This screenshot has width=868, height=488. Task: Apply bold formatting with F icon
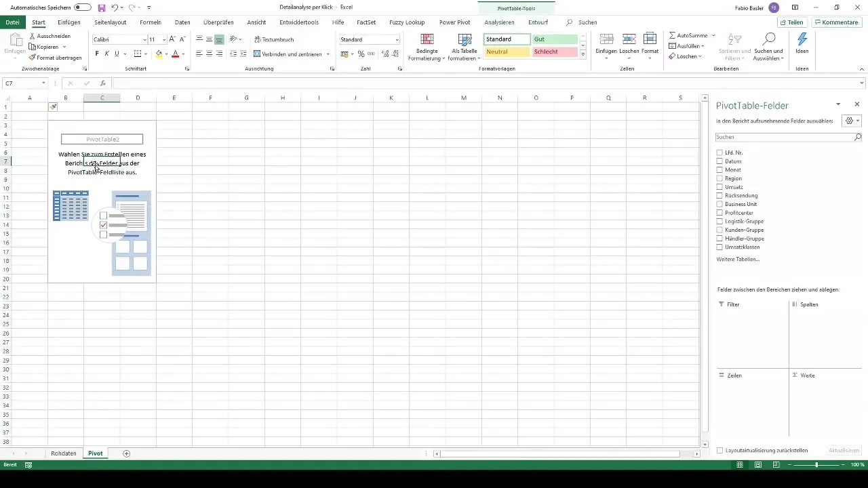click(x=96, y=54)
